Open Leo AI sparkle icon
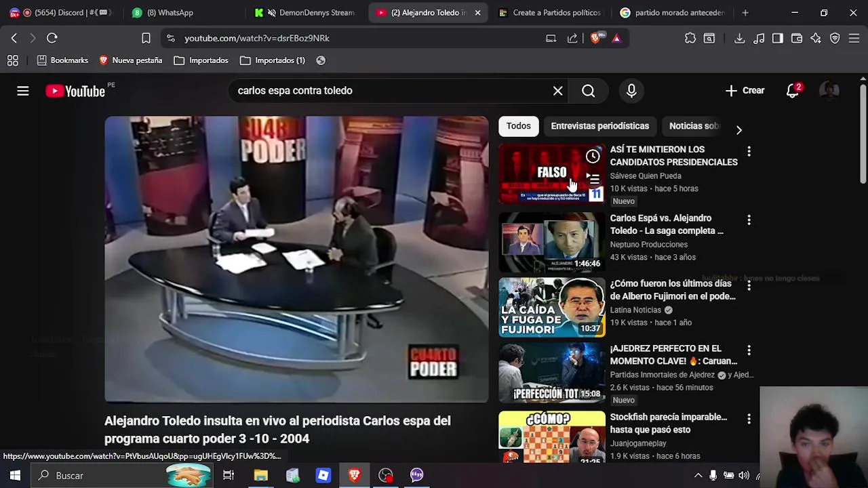Image resolution: width=868 pixels, height=488 pixels. click(x=816, y=39)
